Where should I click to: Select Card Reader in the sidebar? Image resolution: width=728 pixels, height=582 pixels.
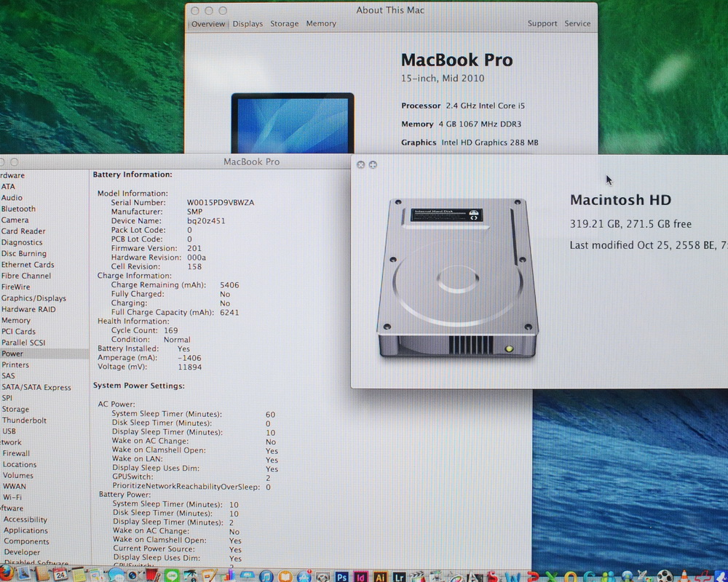23,231
